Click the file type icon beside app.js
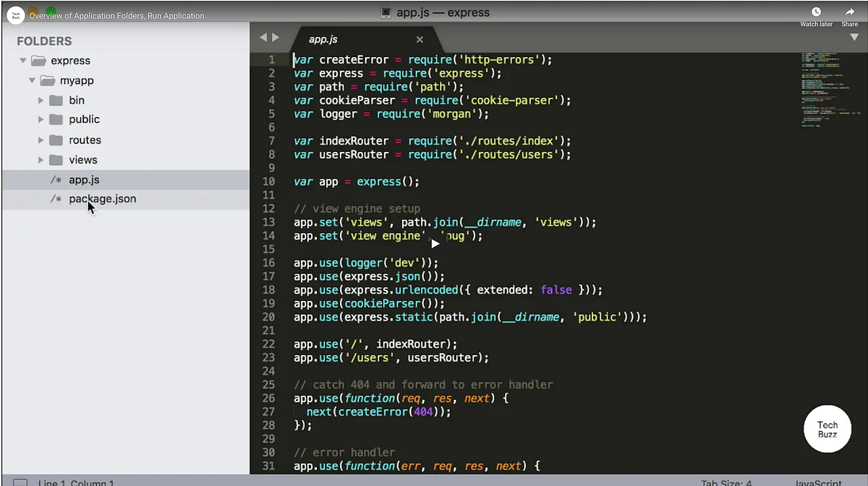868x486 pixels. [x=56, y=180]
